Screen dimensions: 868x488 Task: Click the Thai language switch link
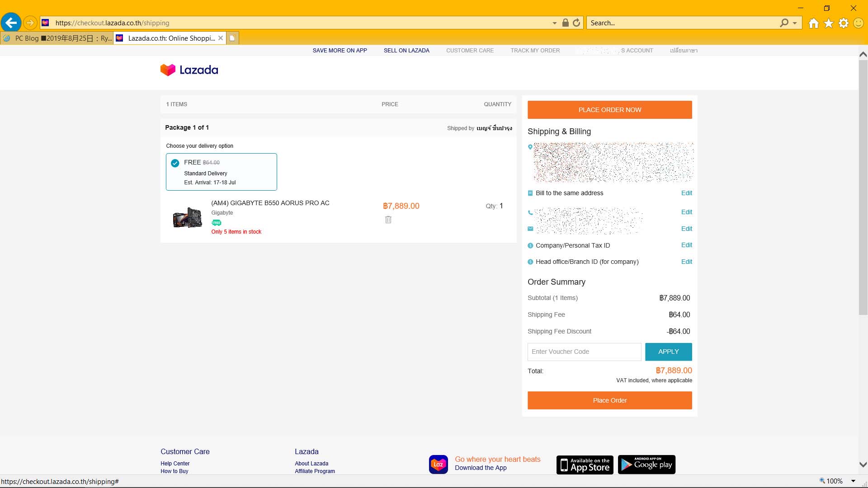(x=684, y=51)
